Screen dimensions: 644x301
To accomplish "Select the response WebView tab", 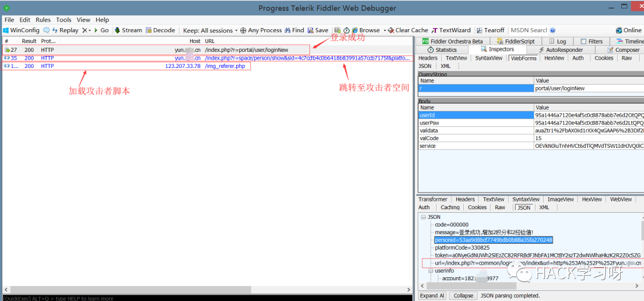I will (621, 200).
